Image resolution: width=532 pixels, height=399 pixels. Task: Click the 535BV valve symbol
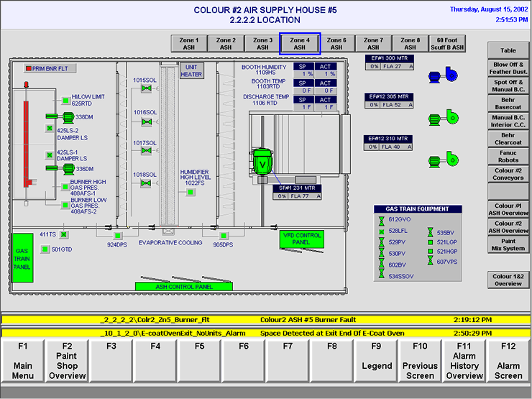click(430, 233)
